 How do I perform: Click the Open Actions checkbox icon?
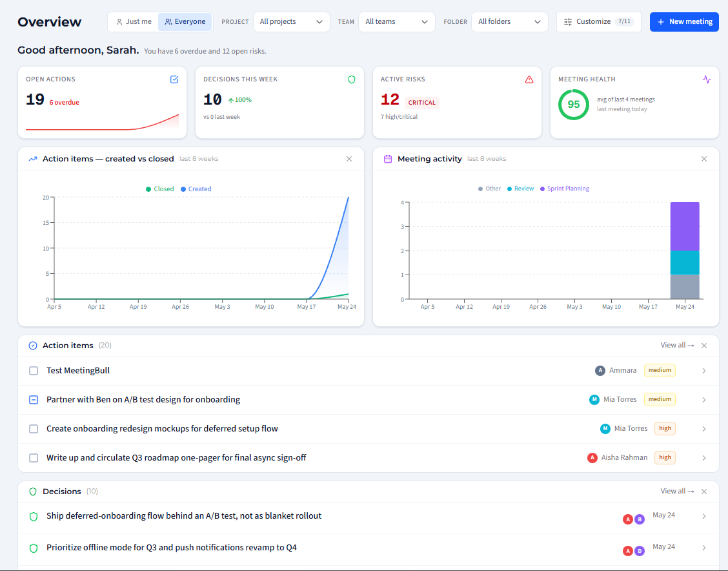[174, 79]
